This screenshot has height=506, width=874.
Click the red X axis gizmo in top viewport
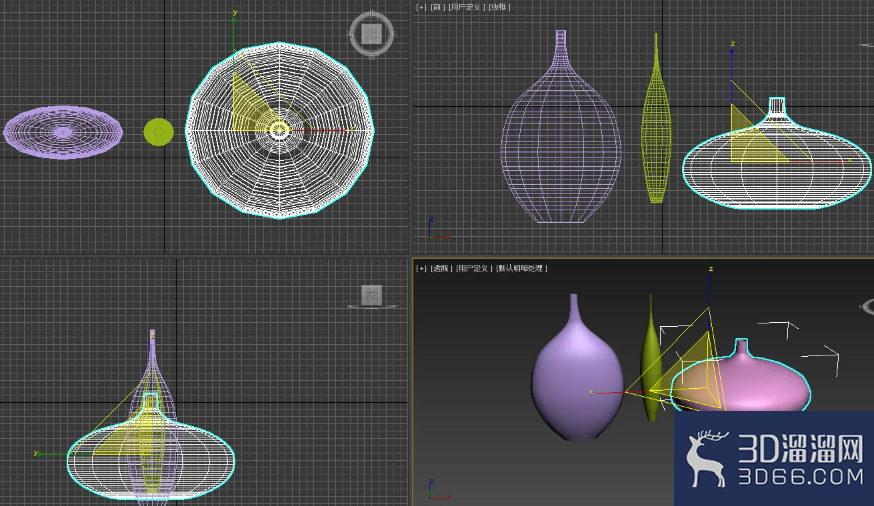point(321,130)
